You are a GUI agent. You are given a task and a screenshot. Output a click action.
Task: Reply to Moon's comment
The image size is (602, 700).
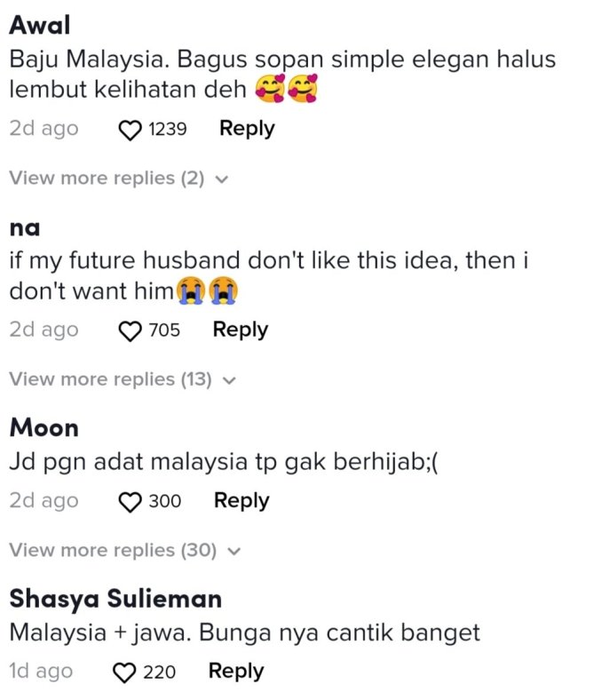pos(242,500)
